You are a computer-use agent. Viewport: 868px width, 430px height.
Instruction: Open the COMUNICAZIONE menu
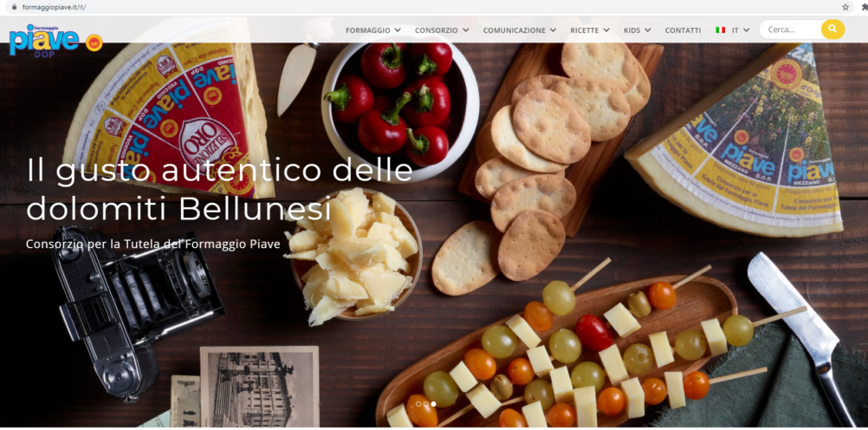tap(519, 30)
